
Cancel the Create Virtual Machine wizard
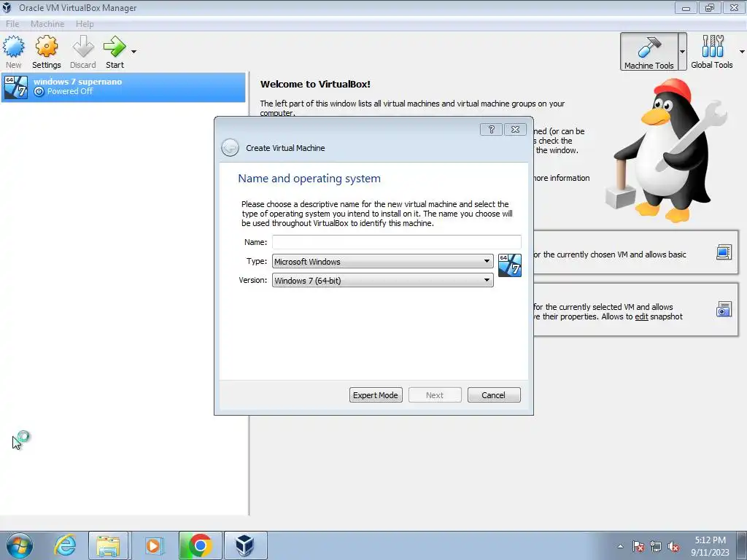(494, 394)
